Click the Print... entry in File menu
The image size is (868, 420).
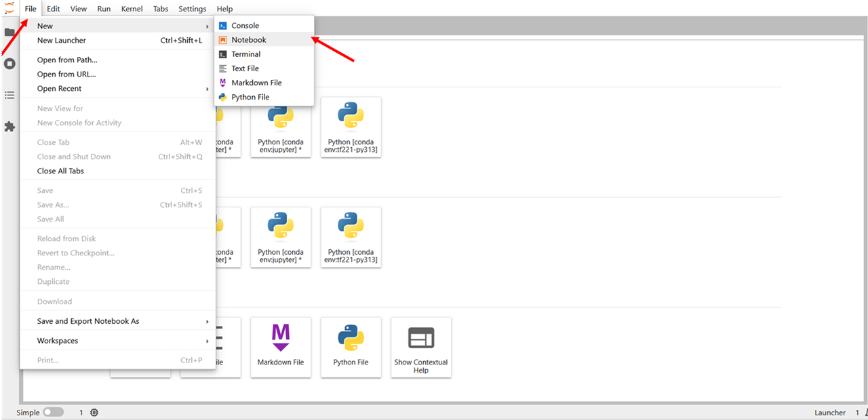[118, 360]
